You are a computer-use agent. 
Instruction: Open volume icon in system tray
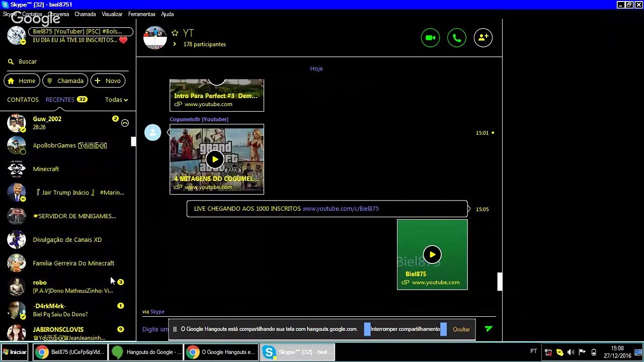[x=571, y=352]
